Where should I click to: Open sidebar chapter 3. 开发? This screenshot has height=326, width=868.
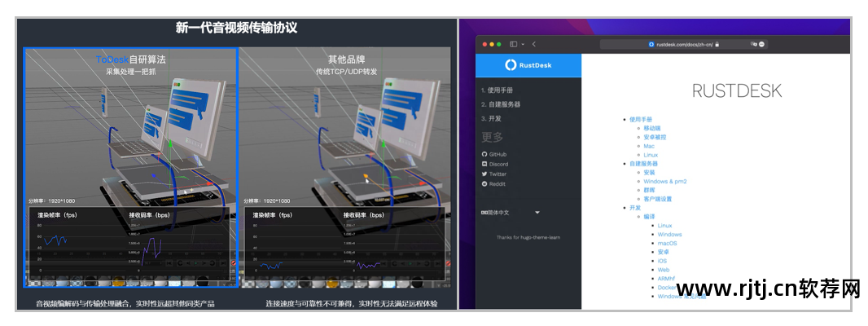[491, 119]
